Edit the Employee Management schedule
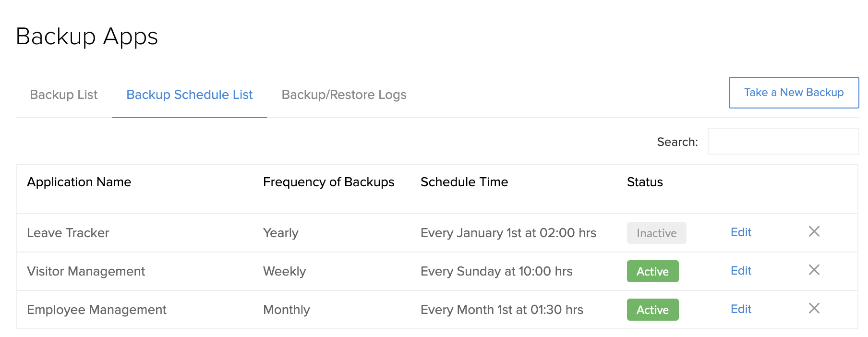 [x=741, y=309]
